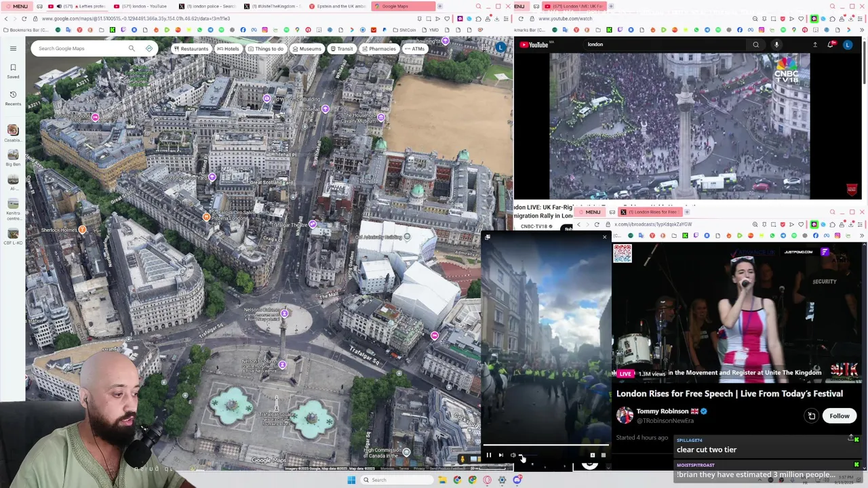Click the YouTube search magnifier button
Viewport: 868px width, 488px height.
(x=756, y=45)
